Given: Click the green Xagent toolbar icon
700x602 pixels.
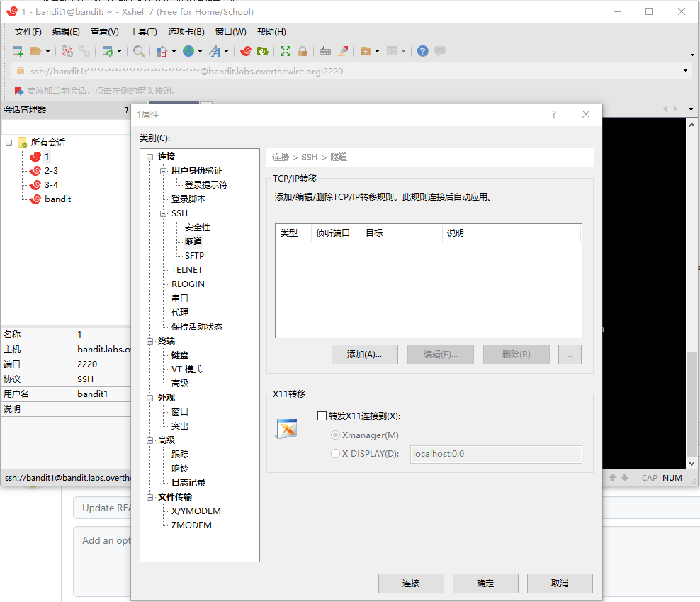Looking at the screenshot, I should [x=262, y=51].
